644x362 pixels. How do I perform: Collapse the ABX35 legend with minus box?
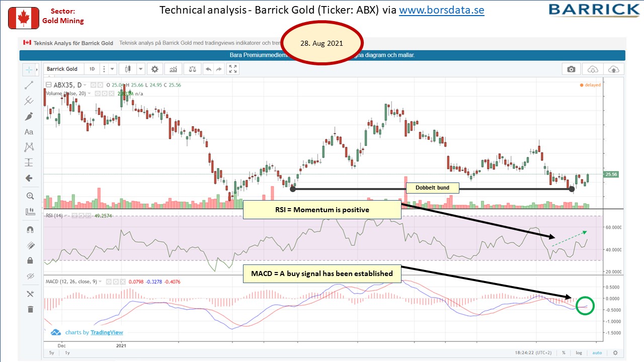pos(48,85)
